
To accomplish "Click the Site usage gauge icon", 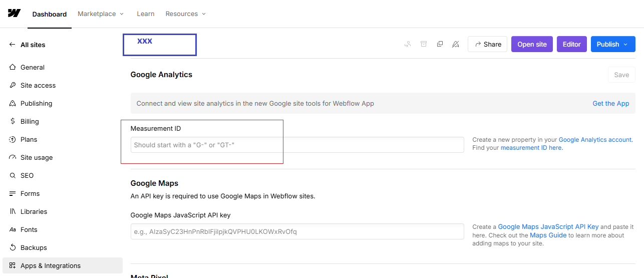I will (13, 157).
